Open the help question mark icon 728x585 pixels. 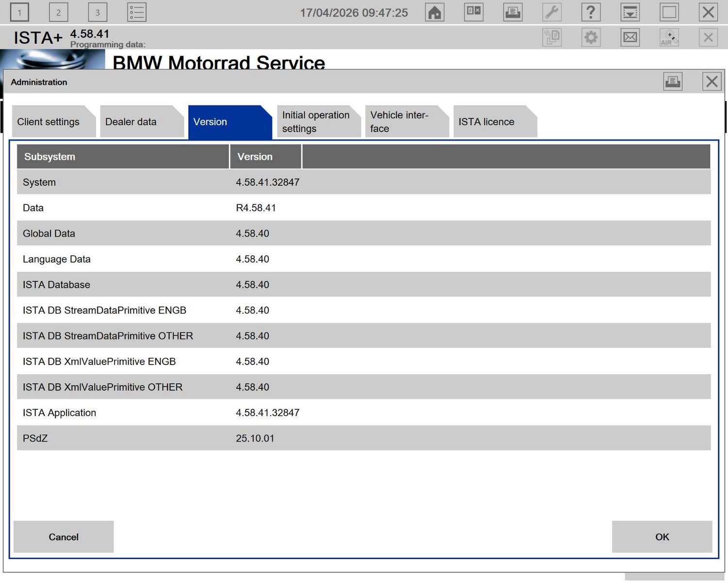[591, 12]
